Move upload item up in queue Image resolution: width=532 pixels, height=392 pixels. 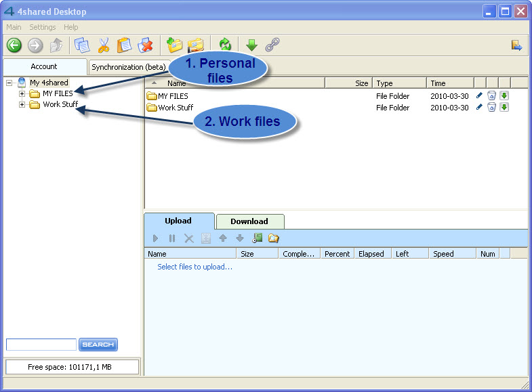point(223,238)
